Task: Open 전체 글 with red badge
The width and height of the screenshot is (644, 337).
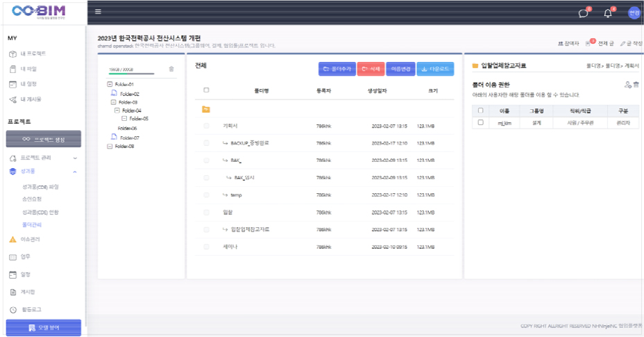Action: coord(600,43)
